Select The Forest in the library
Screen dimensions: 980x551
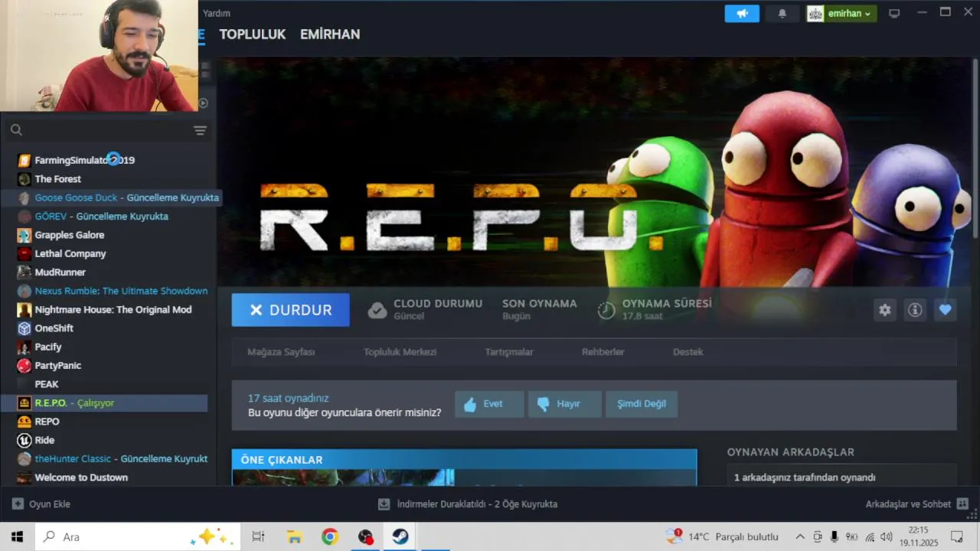[57, 179]
